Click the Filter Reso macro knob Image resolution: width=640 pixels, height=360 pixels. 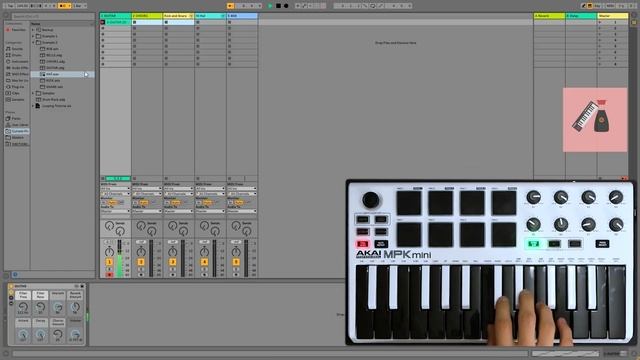pos(40,306)
